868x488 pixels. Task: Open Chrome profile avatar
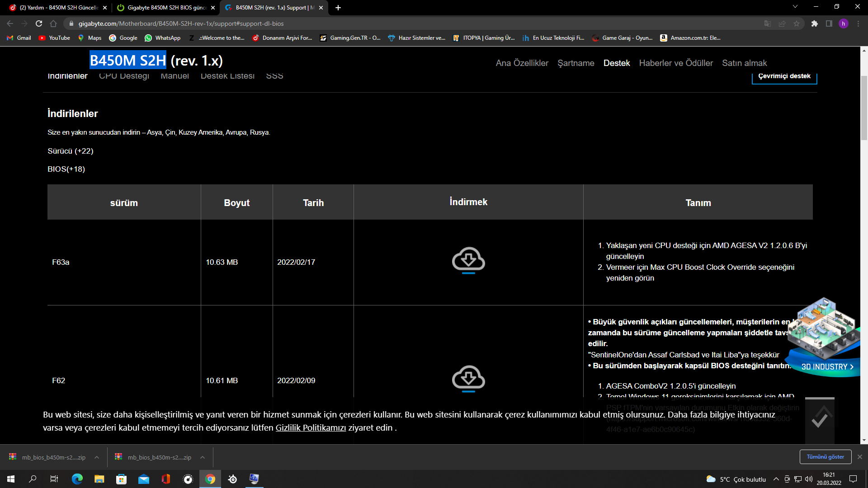(844, 23)
